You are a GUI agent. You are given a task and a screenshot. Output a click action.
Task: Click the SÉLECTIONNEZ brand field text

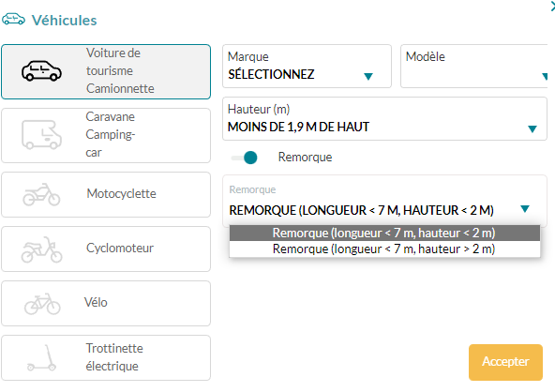pos(271,74)
